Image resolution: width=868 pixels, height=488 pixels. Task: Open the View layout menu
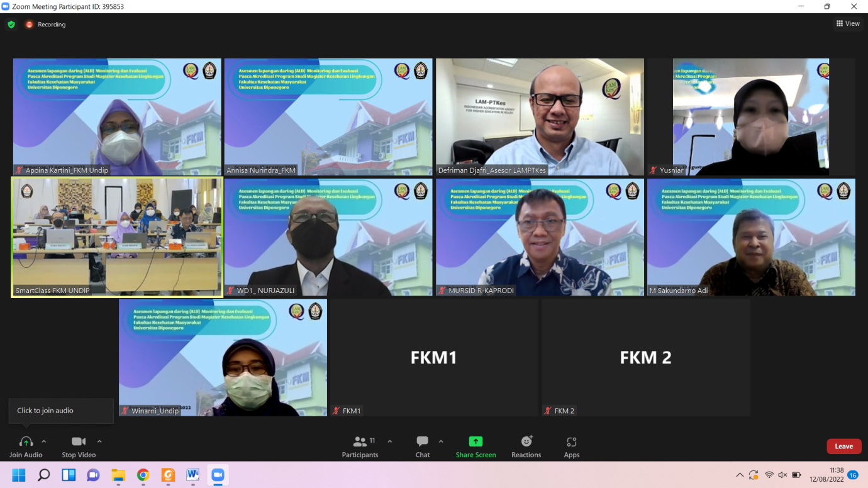pyautogui.click(x=847, y=23)
